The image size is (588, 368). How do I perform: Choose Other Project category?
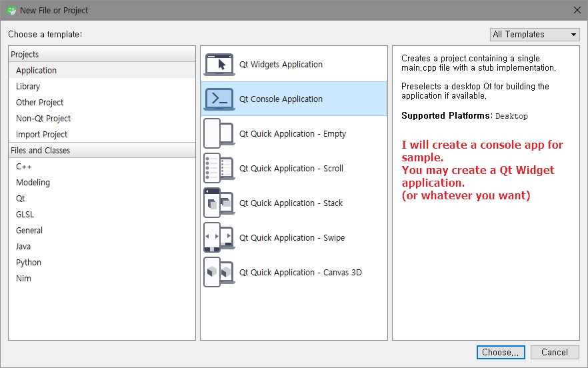pyautogui.click(x=40, y=103)
